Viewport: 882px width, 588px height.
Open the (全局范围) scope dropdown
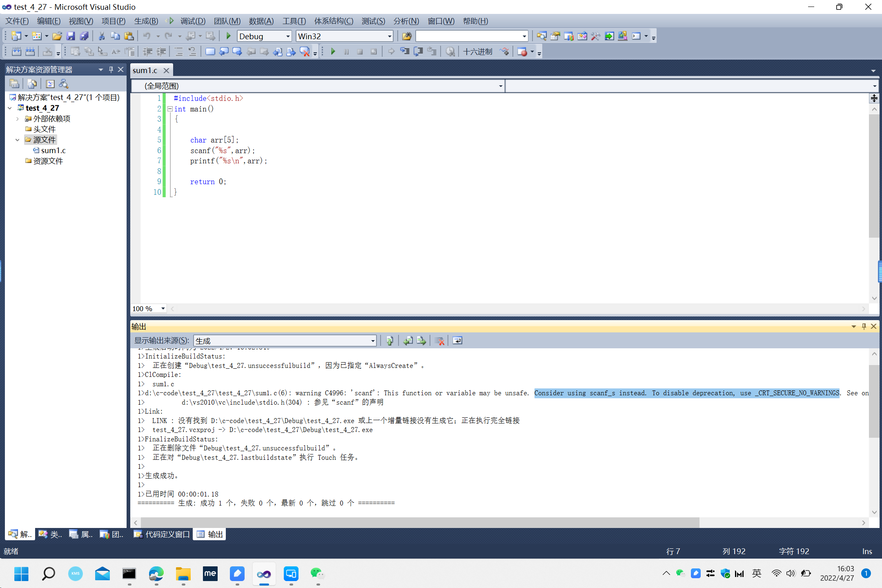point(500,86)
